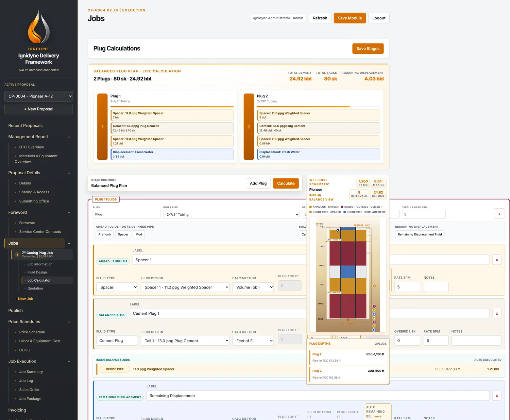Screen dimensions: 510x420
Task: Click the Add Plug button
Action: pyautogui.click(x=258, y=183)
